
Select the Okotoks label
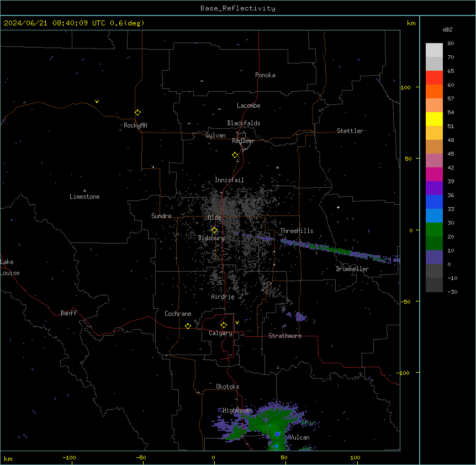pos(228,387)
